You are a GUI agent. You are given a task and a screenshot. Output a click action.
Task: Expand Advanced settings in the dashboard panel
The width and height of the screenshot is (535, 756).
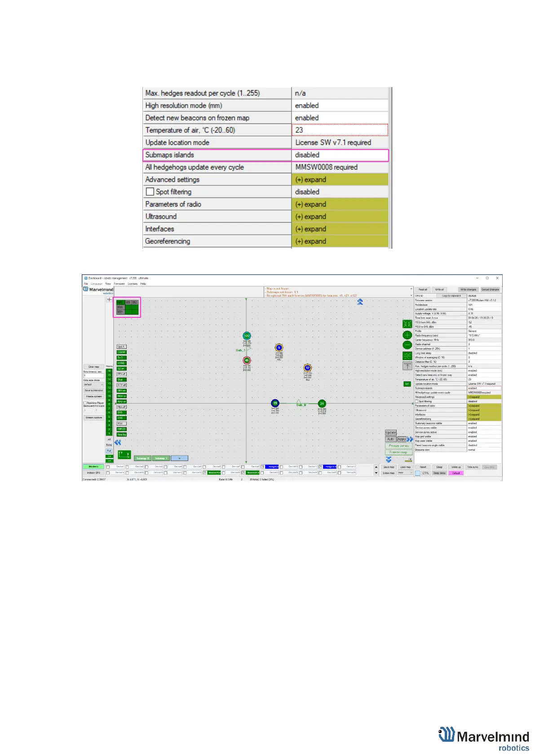click(484, 397)
